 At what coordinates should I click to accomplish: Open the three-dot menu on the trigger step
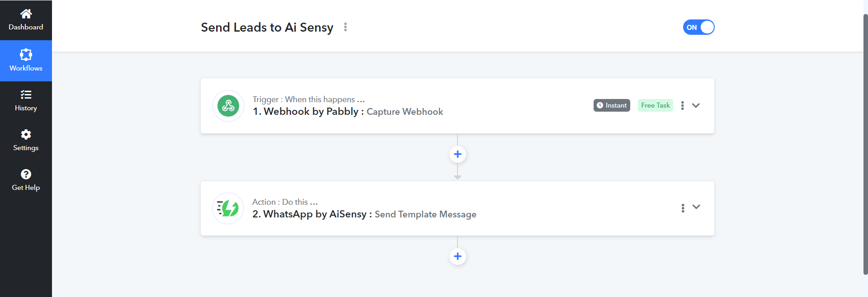[682, 105]
